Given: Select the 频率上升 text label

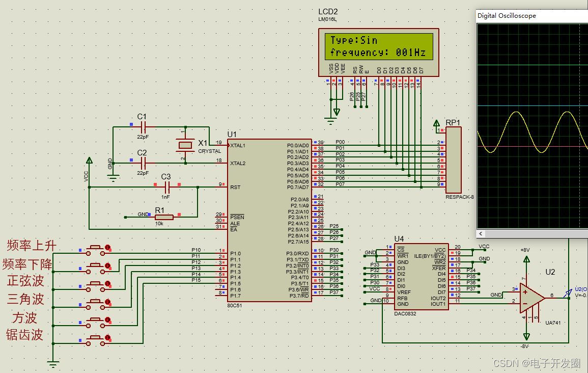Looking at the screenshot, I should point(32,246).
